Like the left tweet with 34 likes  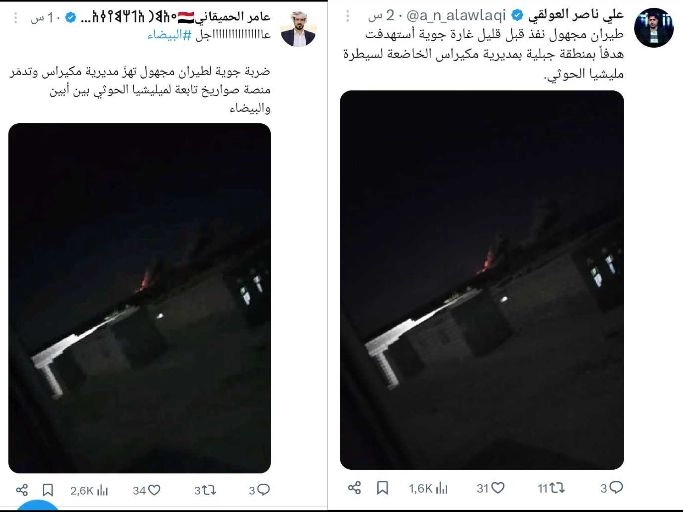[x=146, y=491]
